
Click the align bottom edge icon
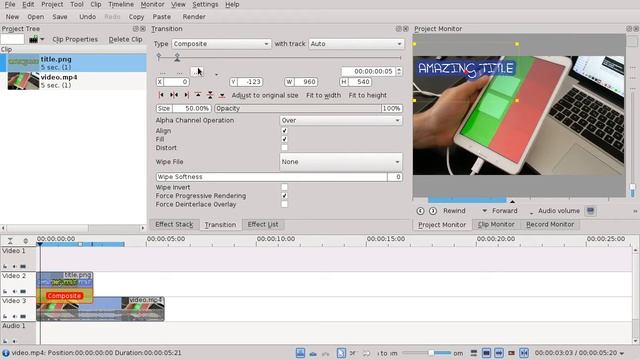click(222, 95)
